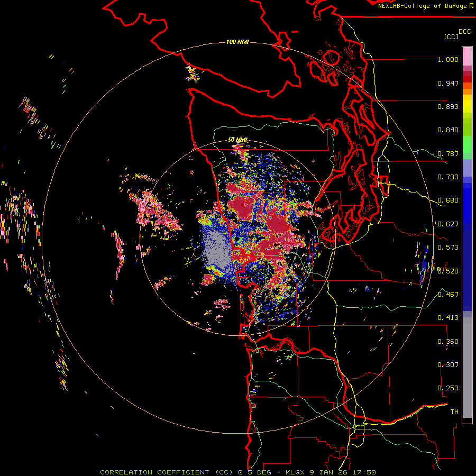Click the TH threshold label on legend
Image resolution: width=476 pixels, height=476 pixels.
click(x=454, y=411)
